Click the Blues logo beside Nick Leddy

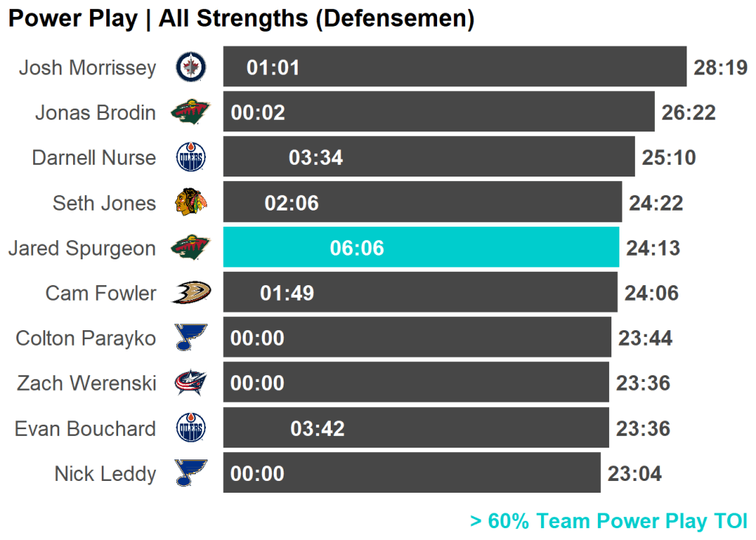(190, 473)
